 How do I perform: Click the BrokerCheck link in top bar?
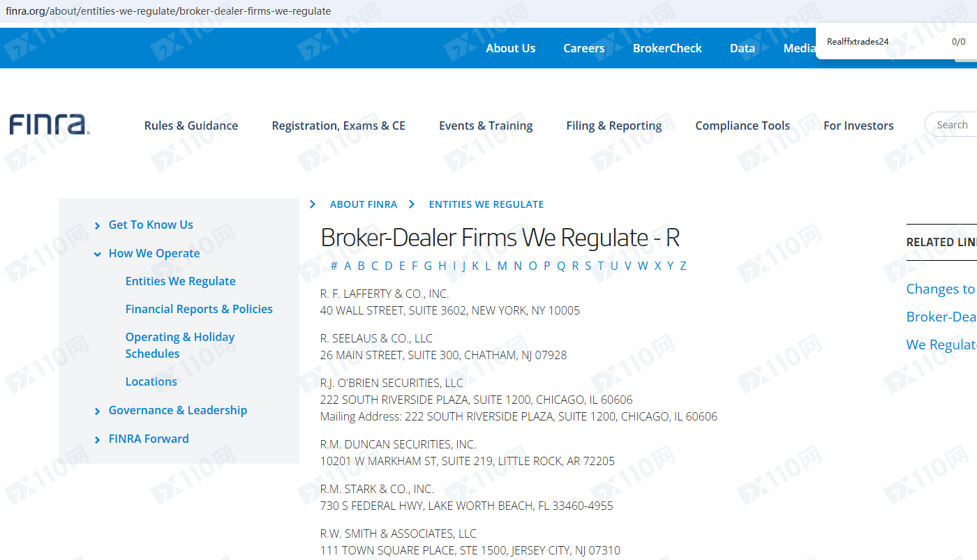coord(666,48)
